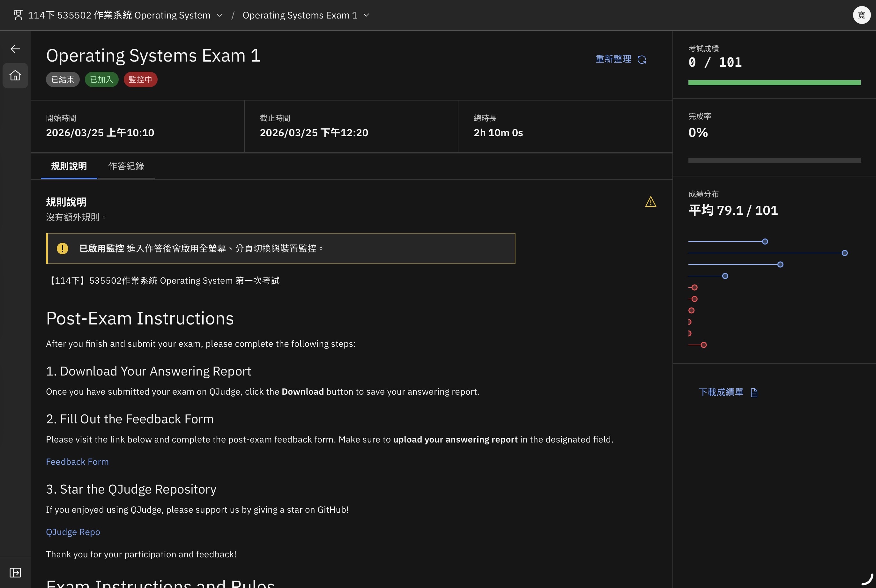Viewport: 876px width, 588px height.
Task: Click the 0% completion rate value
Action: coord(698,132)
